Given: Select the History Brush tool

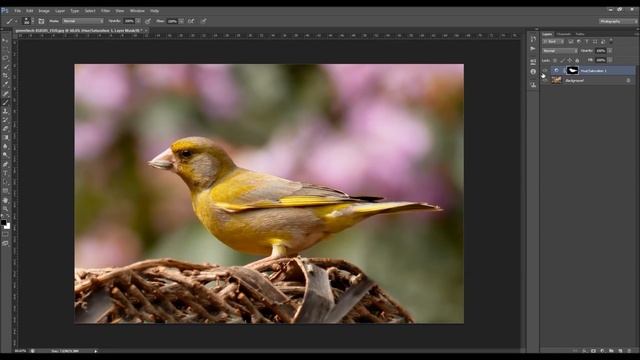Looking at the screenshot, I should pyautogui.click(x=5, y=120).
